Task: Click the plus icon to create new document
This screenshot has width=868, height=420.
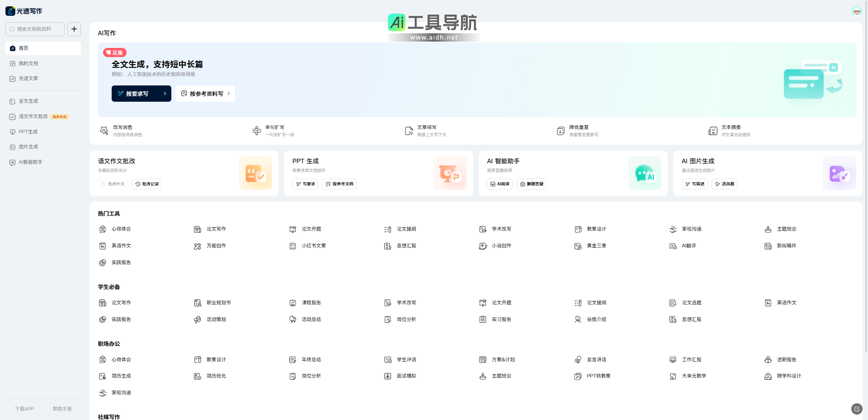Action: click(74, 29)
